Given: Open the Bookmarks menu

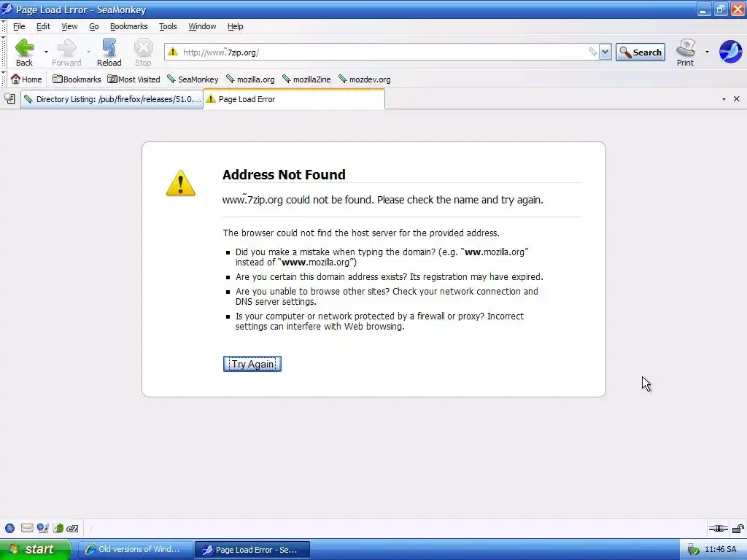Looking at the screenshot, I should pos(128,27).
